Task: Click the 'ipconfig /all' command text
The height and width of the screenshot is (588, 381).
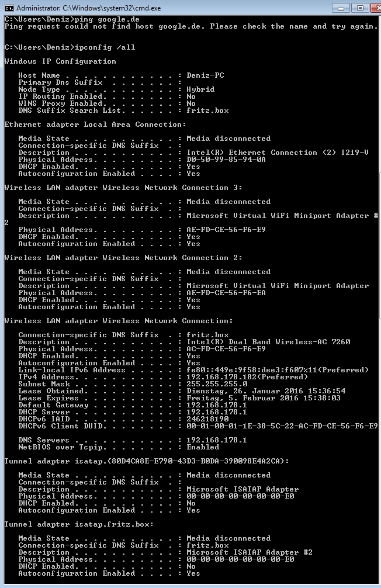Action: click(105, 47)
